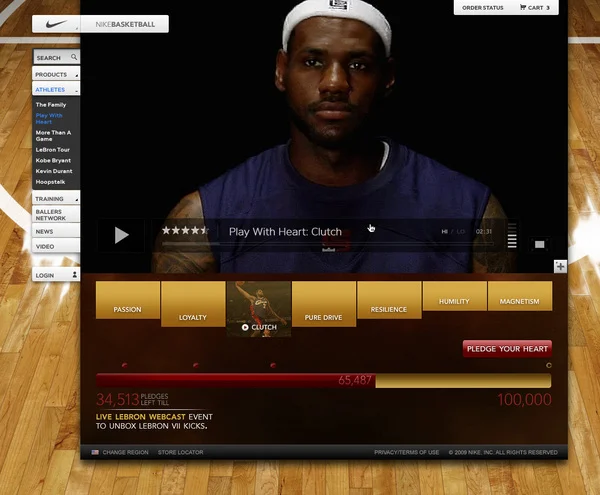Go to LeBron Tour page
Image resolution: width=600 pixels, height=495 pixels.
pos(52,150)
